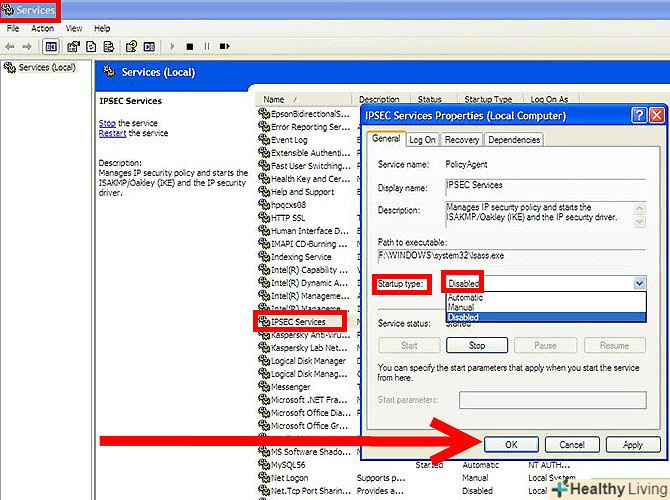Click the Export List toolbar icon
Viewport: 670px width, 500px height.
tap(109, 47)
